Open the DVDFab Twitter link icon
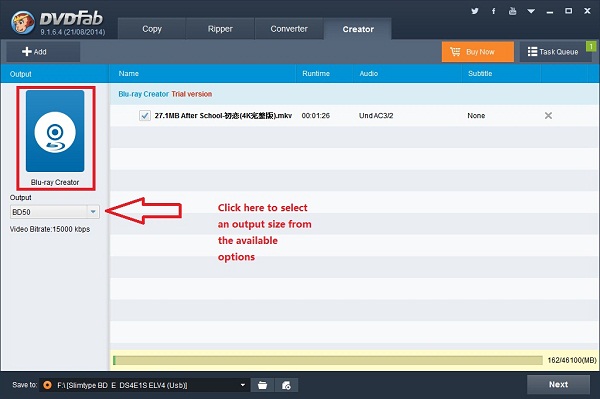The width and height of the screenshot is (600, 399). pos(474,11)
